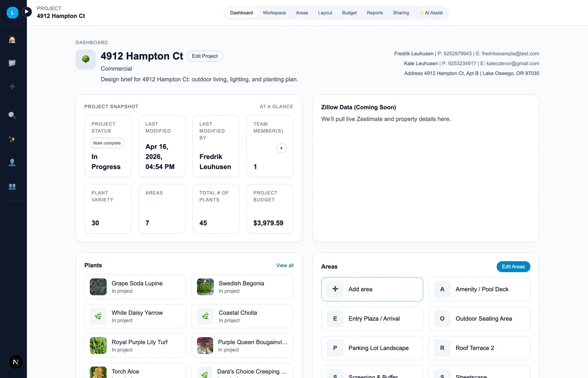Open the Outdoor Seating Area entry
588x378 pixels.
(x=479, y=319)
